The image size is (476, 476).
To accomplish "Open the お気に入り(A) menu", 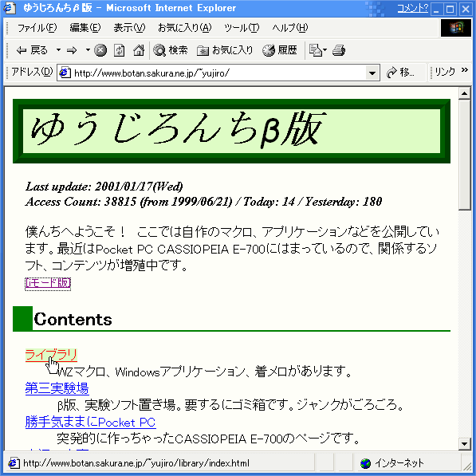I will pos(184,28).
